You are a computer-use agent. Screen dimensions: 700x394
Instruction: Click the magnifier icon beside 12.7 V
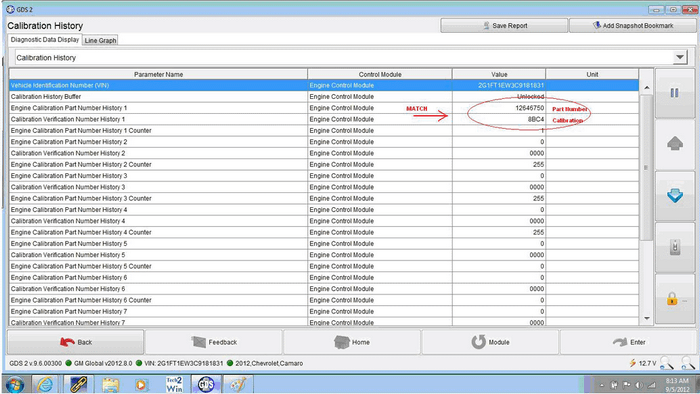[x=667, y=363]
